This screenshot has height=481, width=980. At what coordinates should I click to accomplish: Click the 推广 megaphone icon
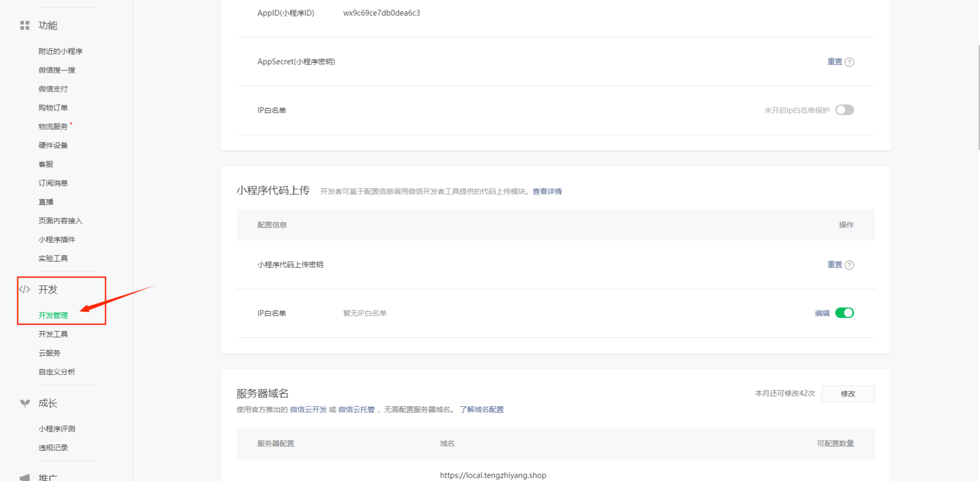pos(24,477)
